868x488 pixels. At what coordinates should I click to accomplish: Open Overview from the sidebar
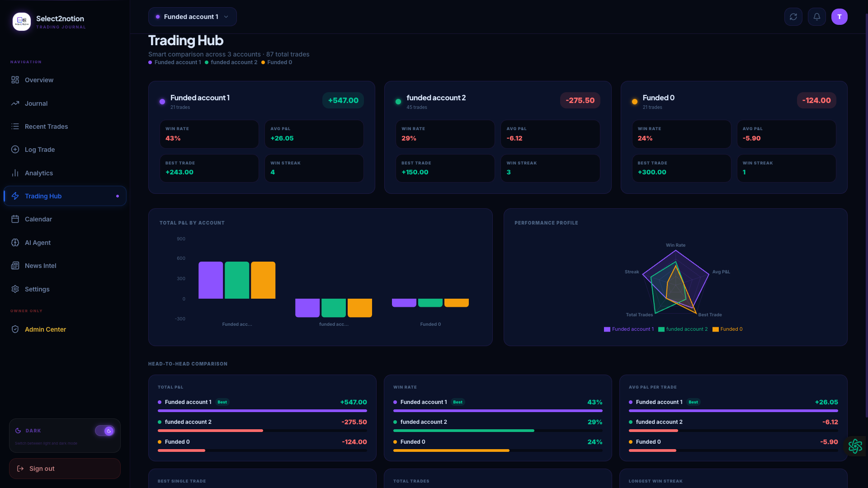pyautogui.click(x=65, y=80)
